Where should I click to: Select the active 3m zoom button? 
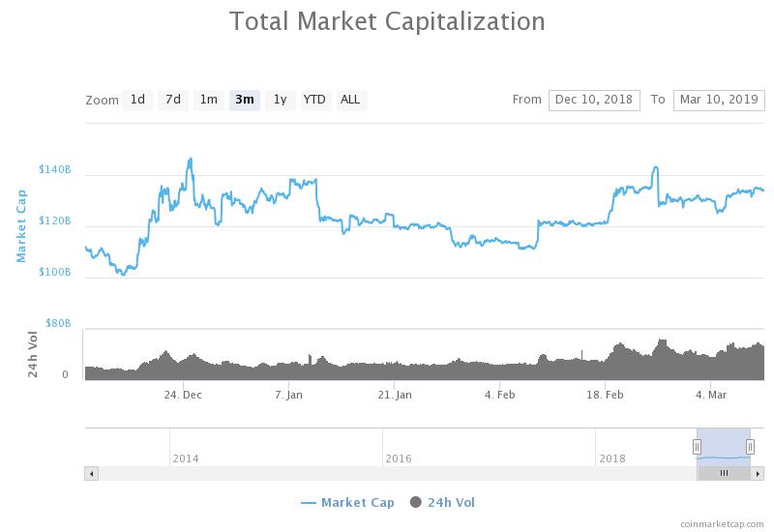coord(244,100)
